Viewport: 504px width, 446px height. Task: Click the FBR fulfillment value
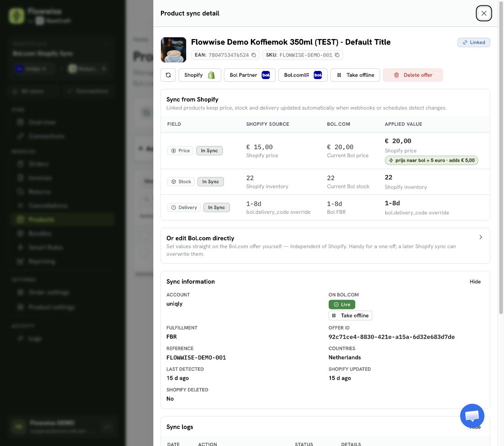pyautogui.click(x=172, y=337)
